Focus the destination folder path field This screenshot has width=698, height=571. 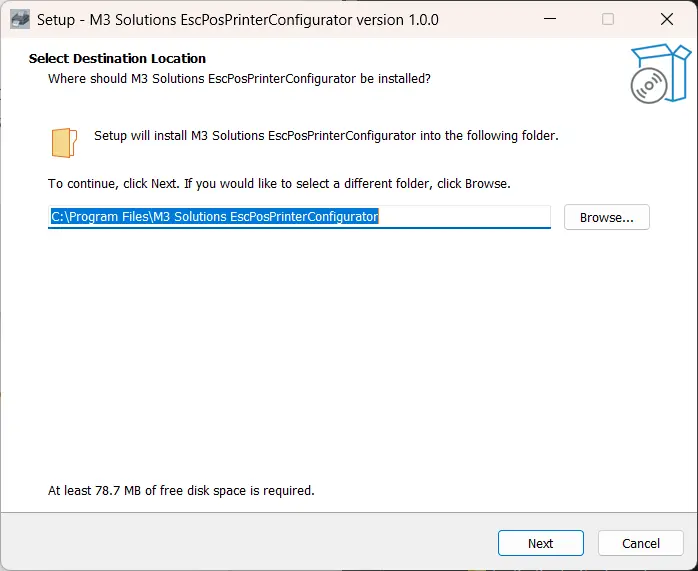(299, 217)
